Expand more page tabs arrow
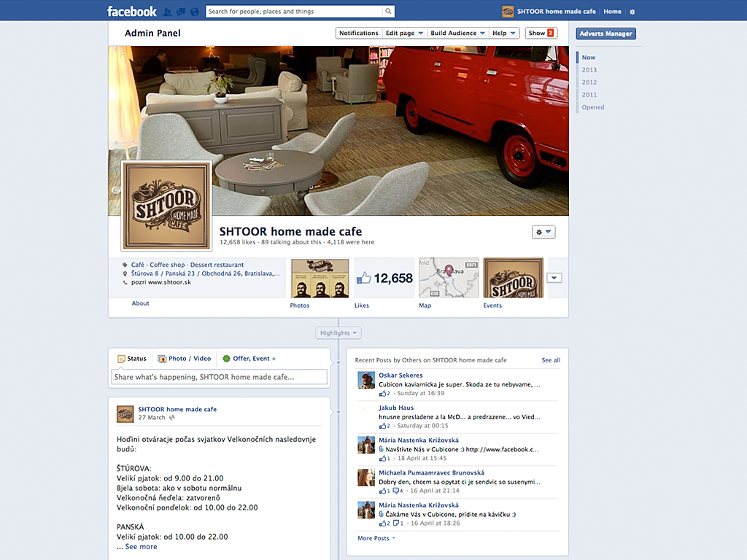Image resolution: width=747 pixels, height=560 pixels. [x=554, y=278]
